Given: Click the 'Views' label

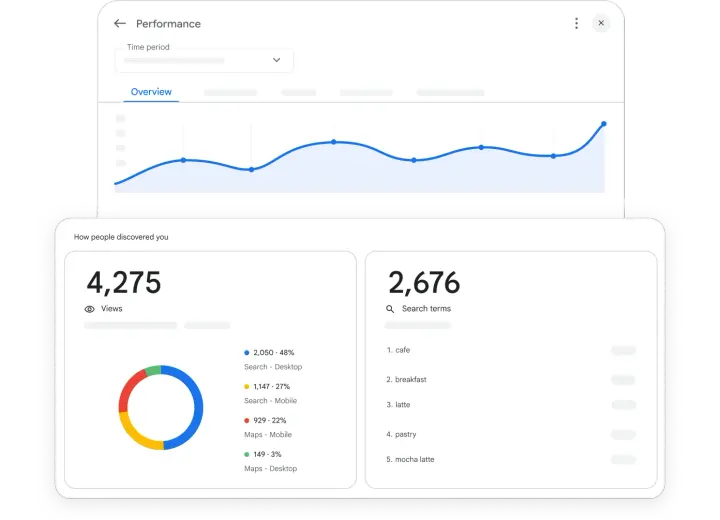Looking at the screenshot, I should (x=112, y=309).
